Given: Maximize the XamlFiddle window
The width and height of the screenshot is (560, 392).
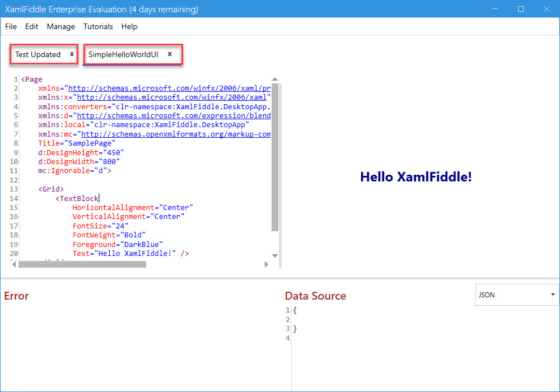Looking at the screenshot, I should [x=521, y=8].
